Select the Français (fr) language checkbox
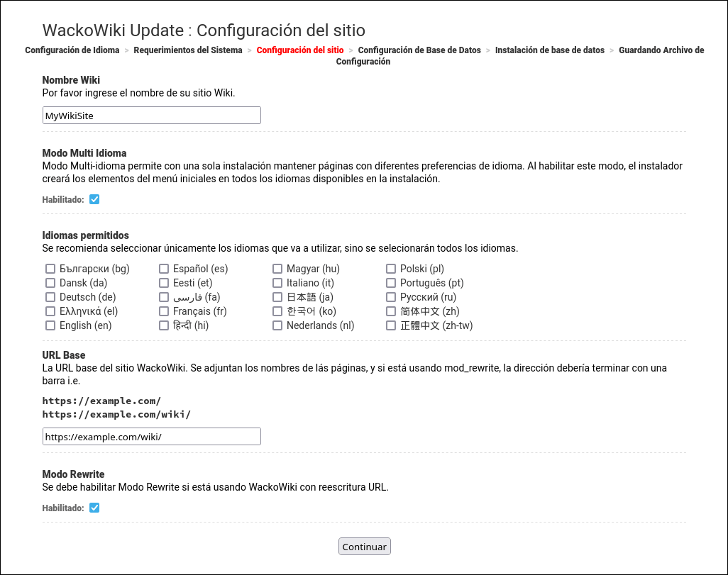This screenshot has height=575, width=728. [164, 311]
